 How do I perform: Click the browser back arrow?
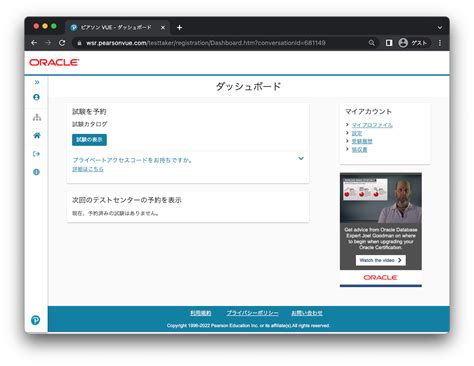(x=34, y=43)
